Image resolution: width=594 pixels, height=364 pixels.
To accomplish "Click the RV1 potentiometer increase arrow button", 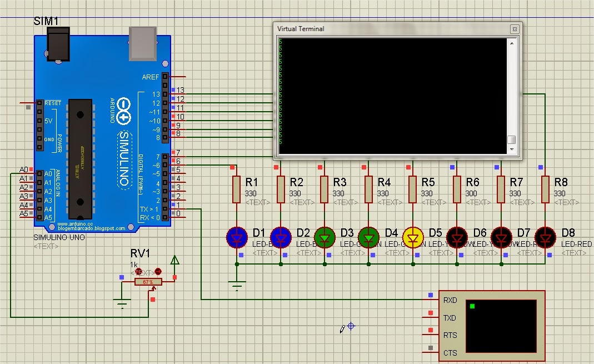I will pyautogui.click(x=158, y=271).
